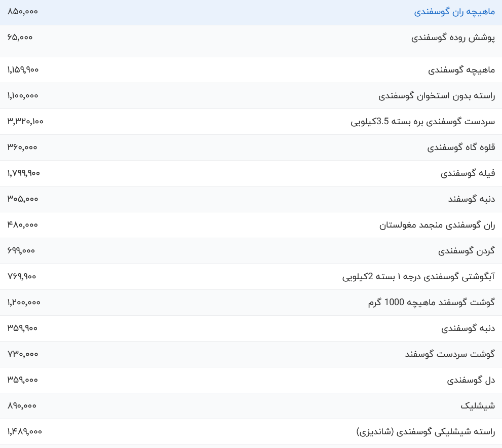Open راسته بدون استخوان گوسفندی entry
Viewport: 502px width, 448px height.
pyautogui.click(x=437, y=96)
